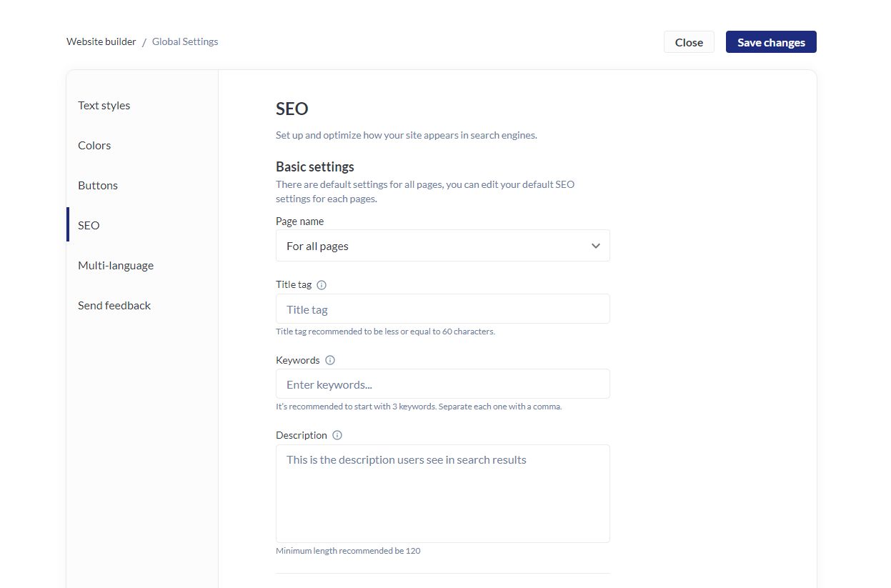Select the 'For all pages' text in combo box

click(318, 246)
